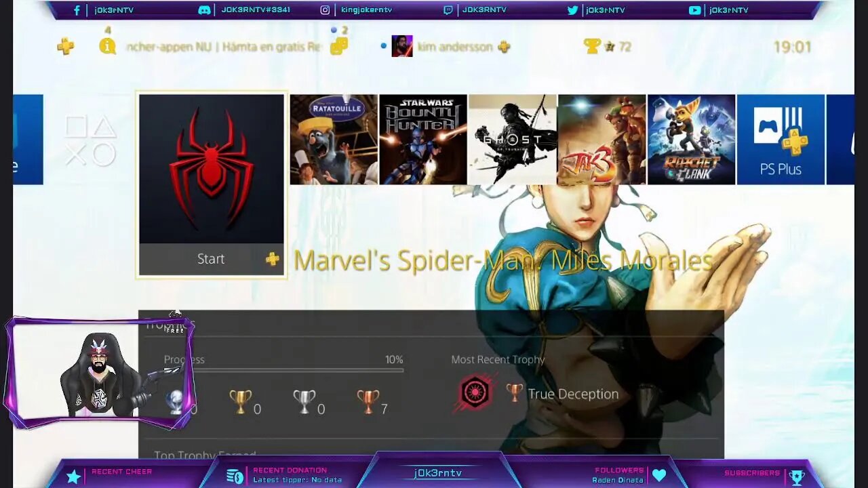
Task: Click the red True Deception trophy badge
Action: click(x=474, y=393)
